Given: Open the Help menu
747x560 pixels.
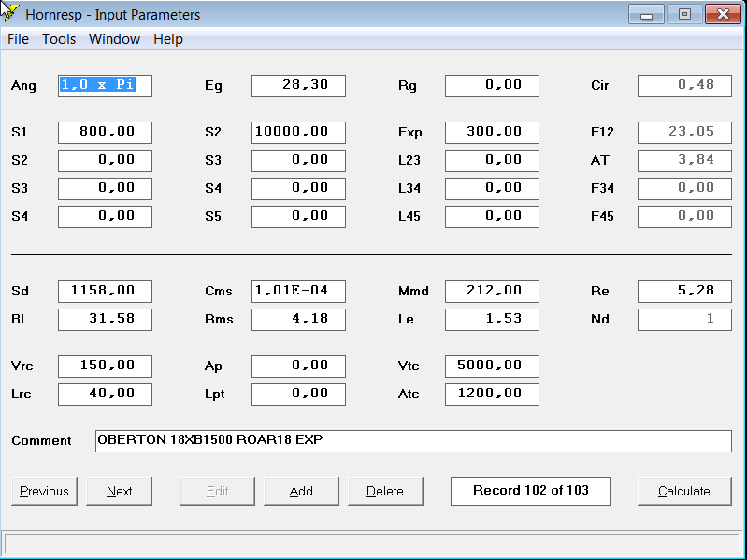Looking at the screenshot, I should [x=167, y=39].
